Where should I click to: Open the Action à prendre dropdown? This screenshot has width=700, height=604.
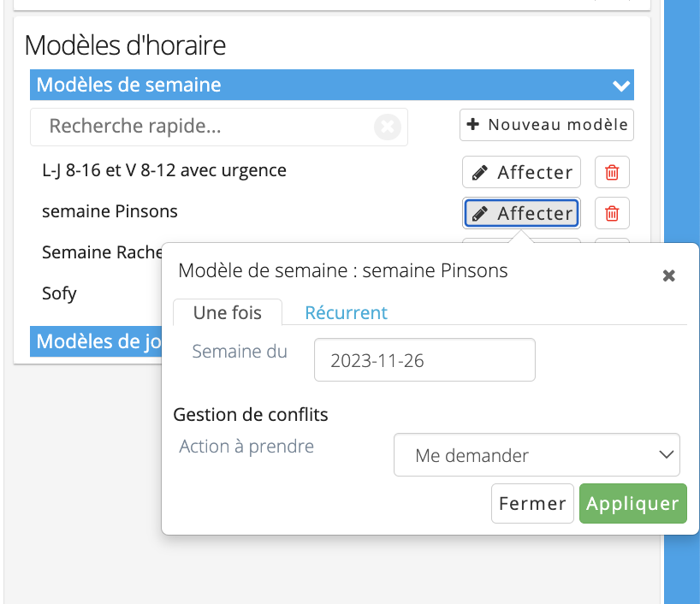(537, 455)
